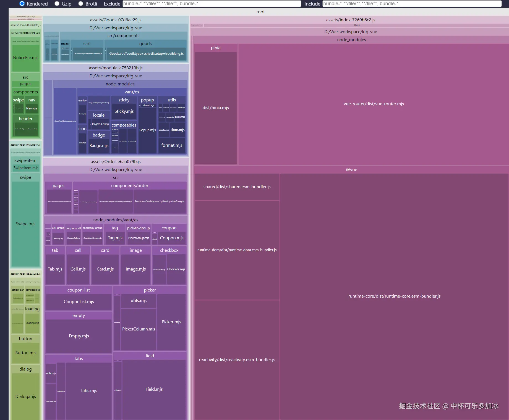Click the Swipe.mjs block
The image size is (509, 420).
[x=25, y=224]
